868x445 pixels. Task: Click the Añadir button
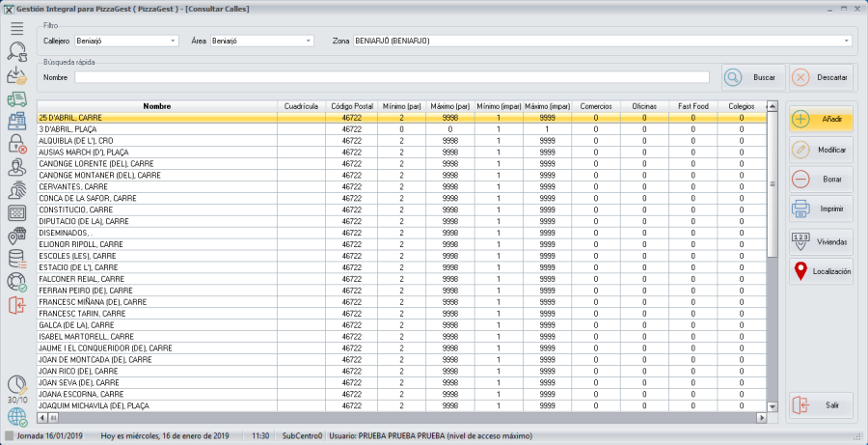821,119
